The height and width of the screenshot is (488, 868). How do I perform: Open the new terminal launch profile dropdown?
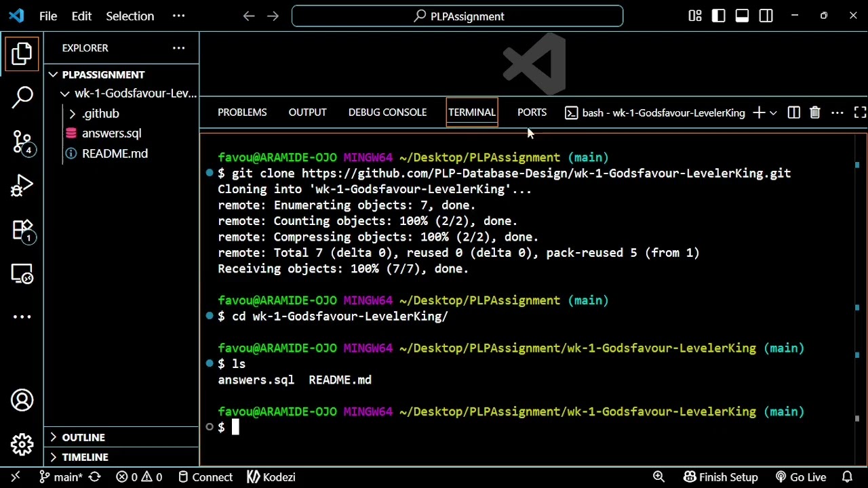(773, 113)
